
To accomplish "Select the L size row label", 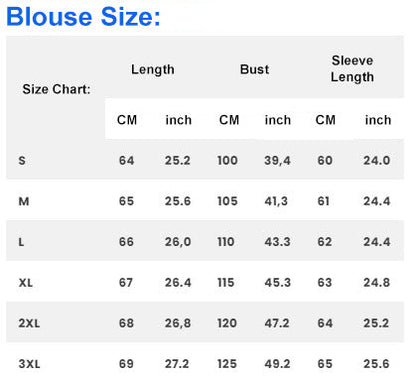I will tap(21, 242).
